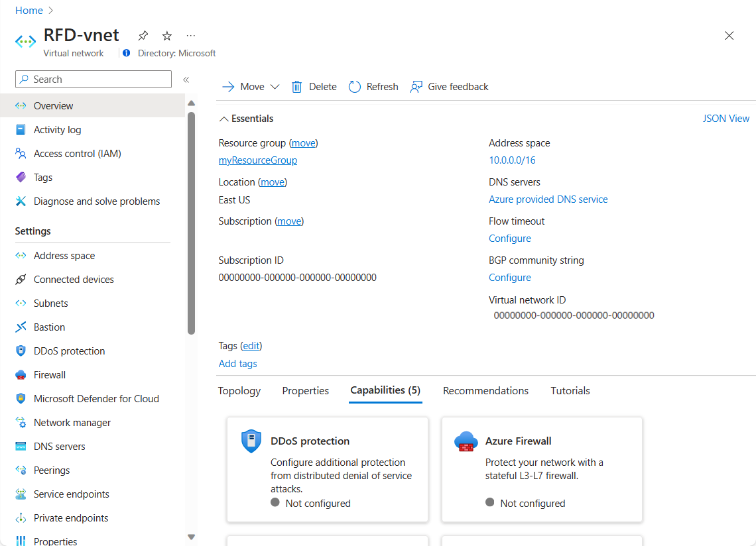Screen dimensions: 756x546
Task: Click the Connected devices plug icon
Action: (21, 280)
